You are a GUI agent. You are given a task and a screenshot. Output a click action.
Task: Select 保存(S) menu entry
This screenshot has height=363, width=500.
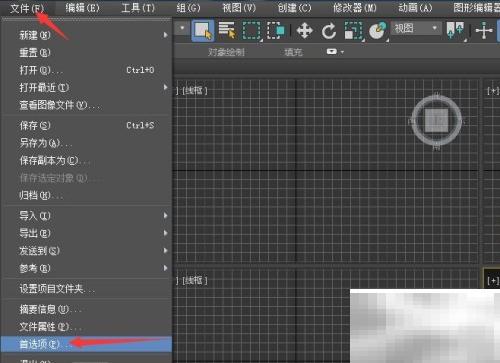click(87, 125)
